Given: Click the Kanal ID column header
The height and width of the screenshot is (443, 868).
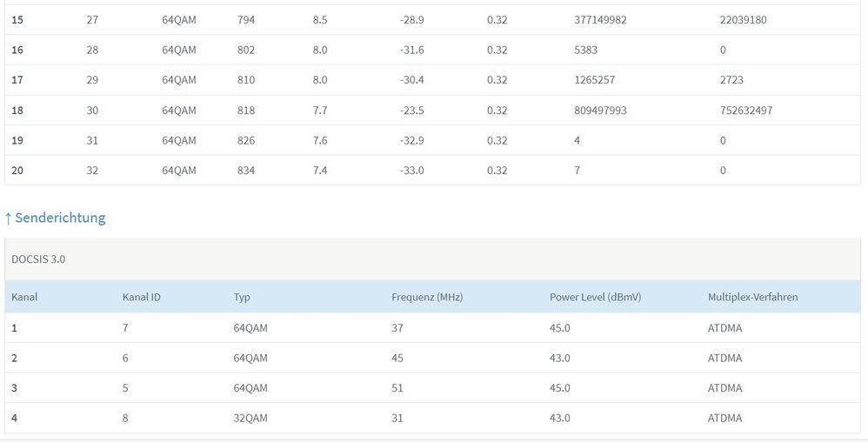Looking at the screenshot, I should click(x=142, y=297).
